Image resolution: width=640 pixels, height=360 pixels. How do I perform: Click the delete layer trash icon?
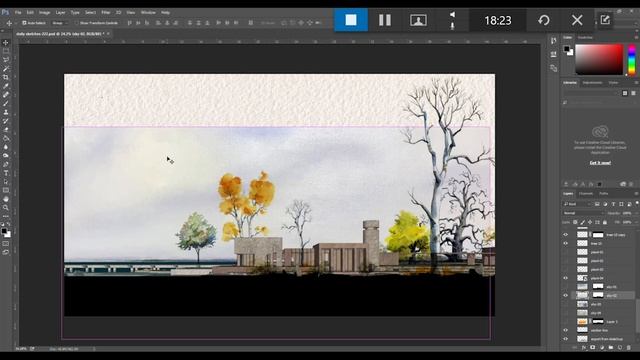[629, 347]
